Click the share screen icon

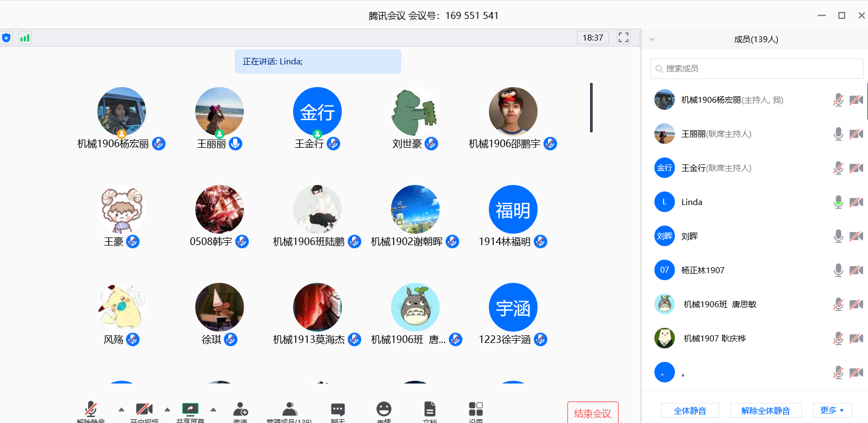point(190,409)
